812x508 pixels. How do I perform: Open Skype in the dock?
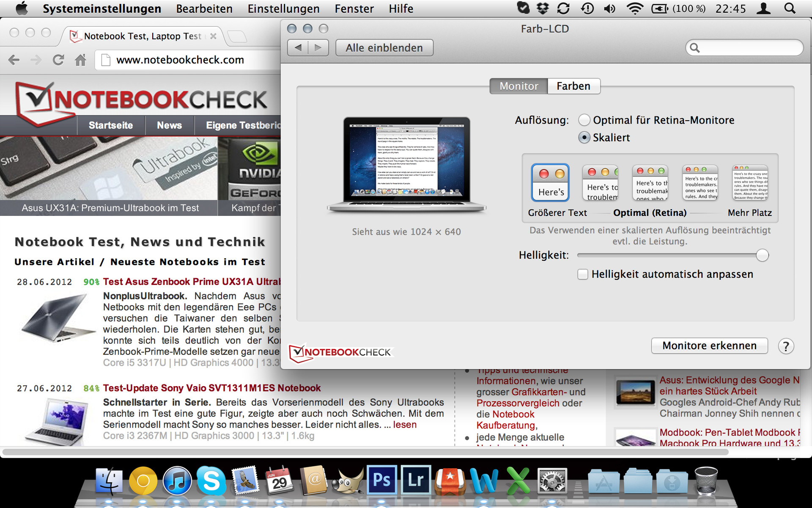tap(211, 481)
